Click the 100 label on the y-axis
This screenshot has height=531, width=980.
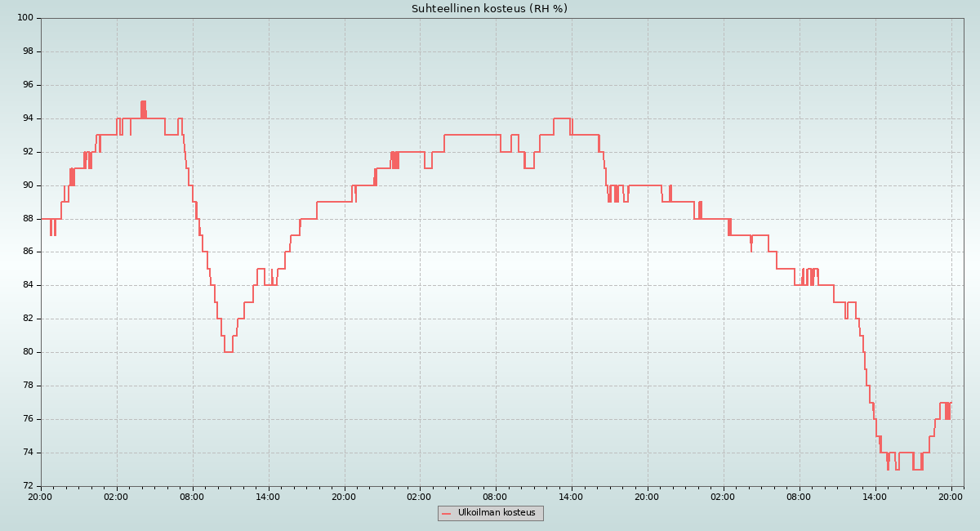pyautogui.click(x=24, y=18)
